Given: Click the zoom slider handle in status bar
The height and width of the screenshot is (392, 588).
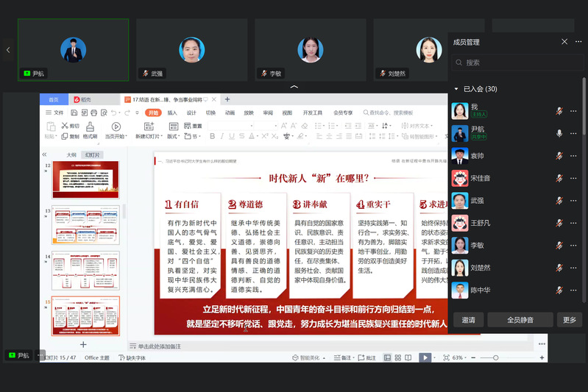Looking at the screenshot, I should tap(495, 357).
